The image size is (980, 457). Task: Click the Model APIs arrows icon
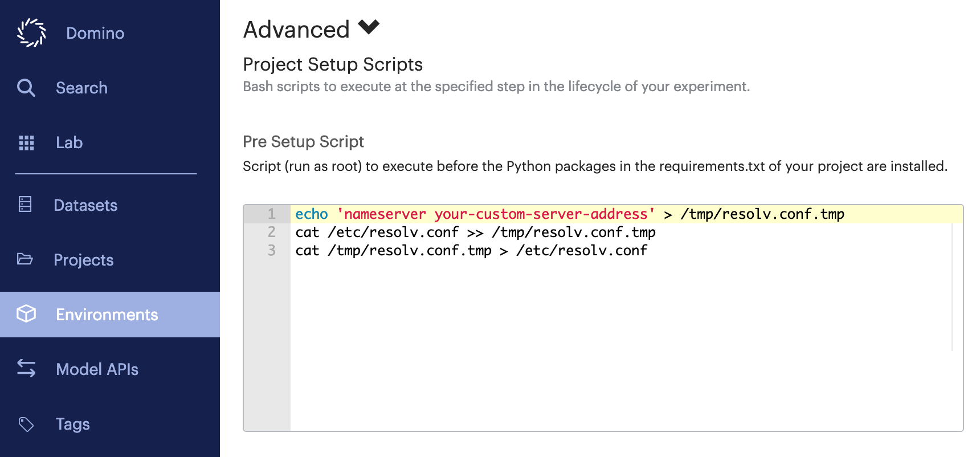pos(26,368)
